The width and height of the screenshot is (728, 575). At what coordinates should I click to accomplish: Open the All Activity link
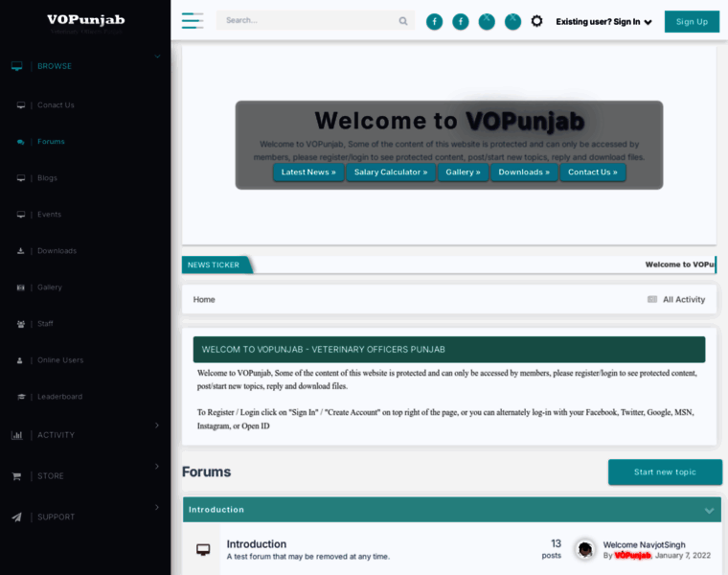point(683,300)
